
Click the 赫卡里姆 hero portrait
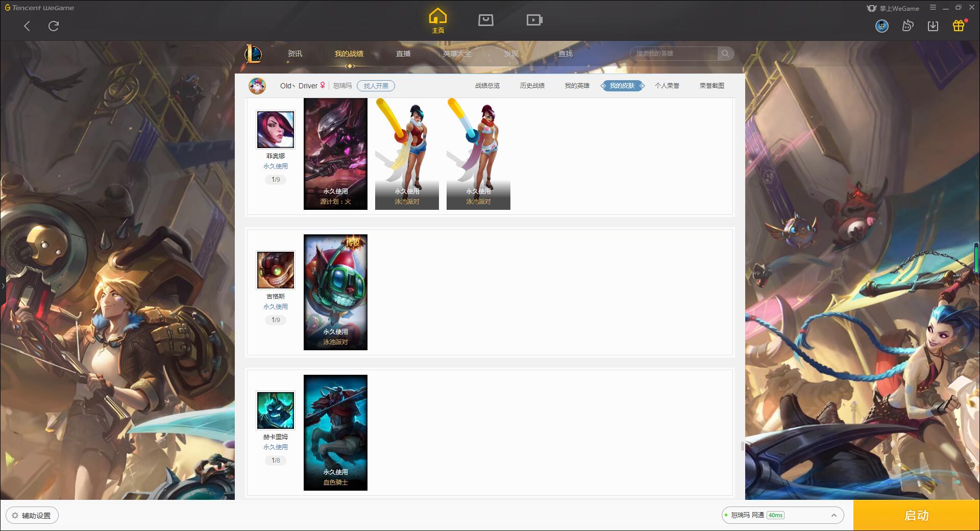[x=276, y=411]
